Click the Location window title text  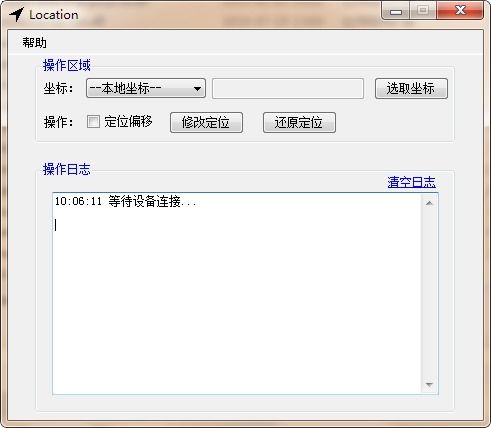54,15
